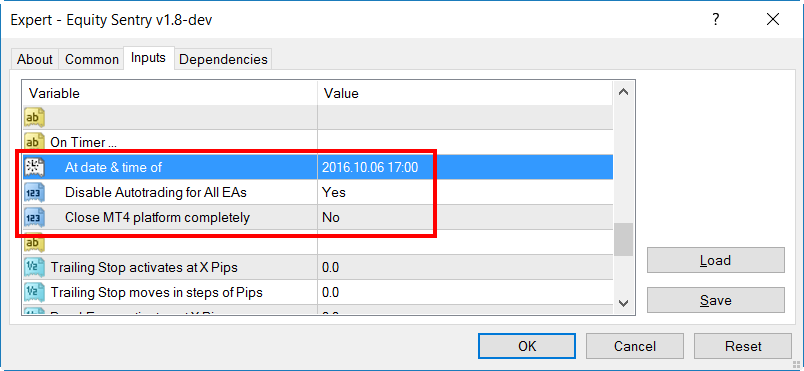Select the 'On Timer ...' row
The height and width of the screenshot is (371, 804).
coord(318,142)
